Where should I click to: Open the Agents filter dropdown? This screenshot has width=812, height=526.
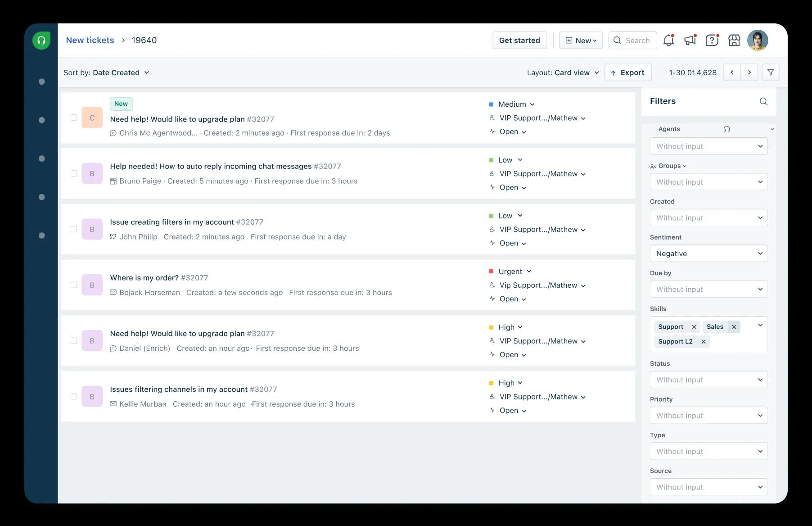(708, 146)
